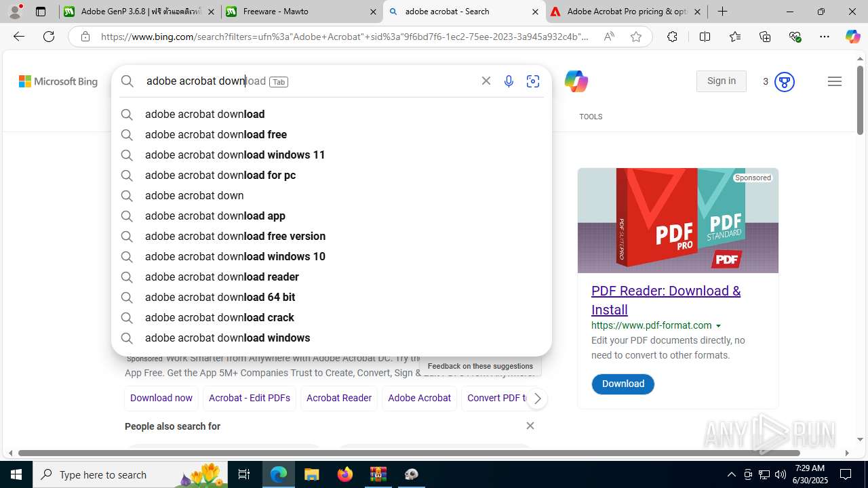
Task: Switch to Adobe Acrobat Pro pricing tab
Action: coord(627,12)
